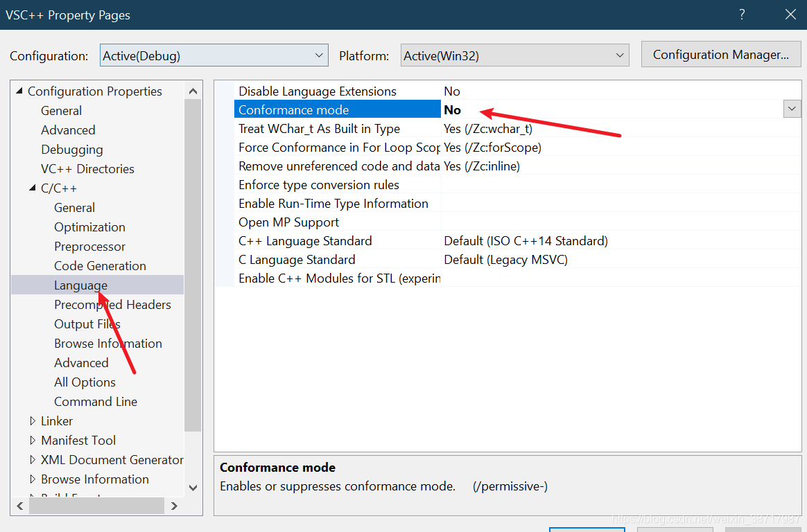Select Enable Run-Time Type Information row
807x532 pixels.
coord(517,204)
